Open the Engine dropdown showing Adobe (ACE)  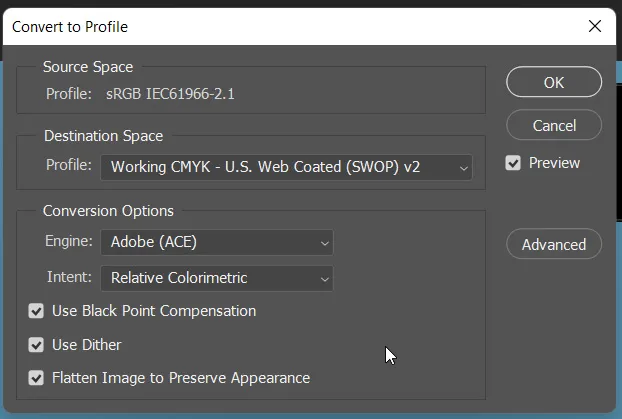215,242
